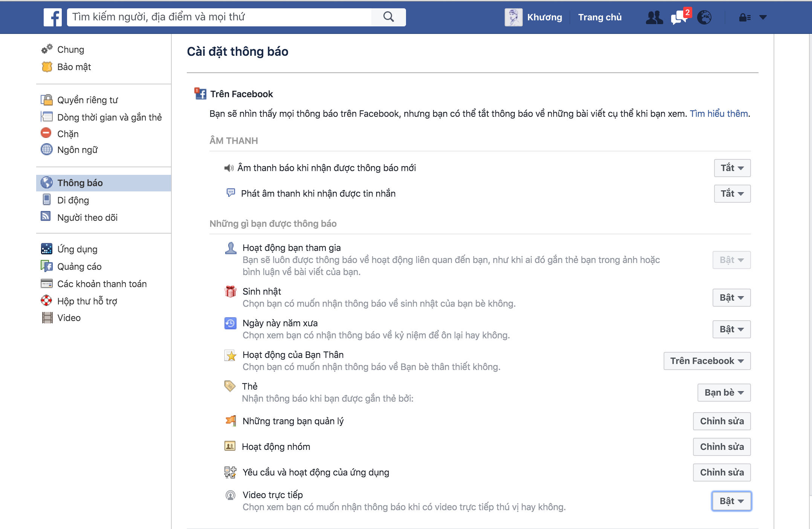Click the Hộp thư hỗ trợ lifebuoy icon
Image resolution: width=812 pixels, height=529 pixels.
point(46,301)
